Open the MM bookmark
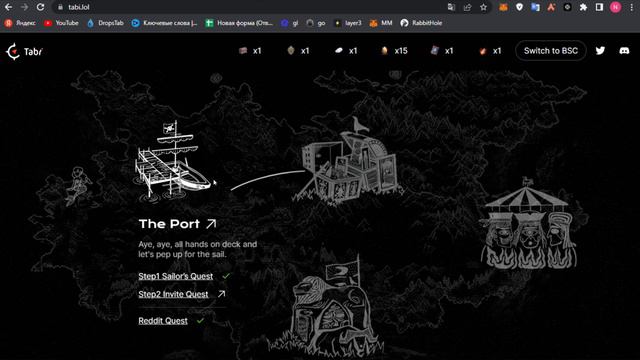640x360 pixels. pyautogui.click(x=381, y=23)
